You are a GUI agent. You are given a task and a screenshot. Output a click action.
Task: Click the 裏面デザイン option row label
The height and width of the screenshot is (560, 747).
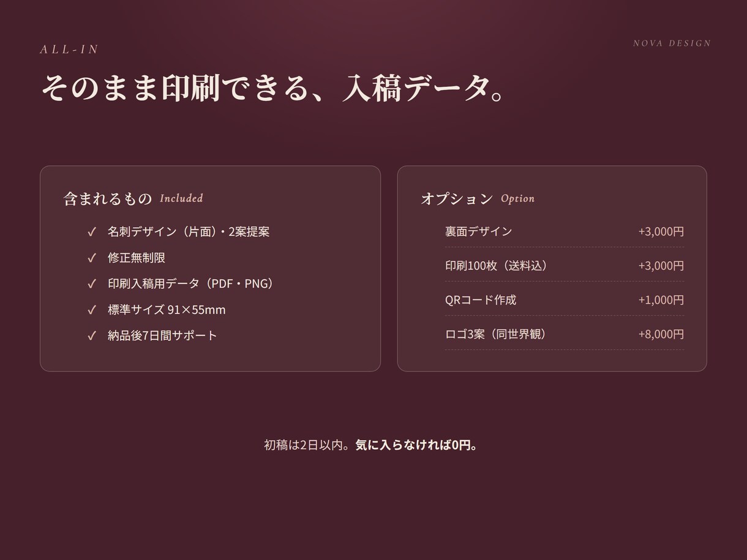479,231
